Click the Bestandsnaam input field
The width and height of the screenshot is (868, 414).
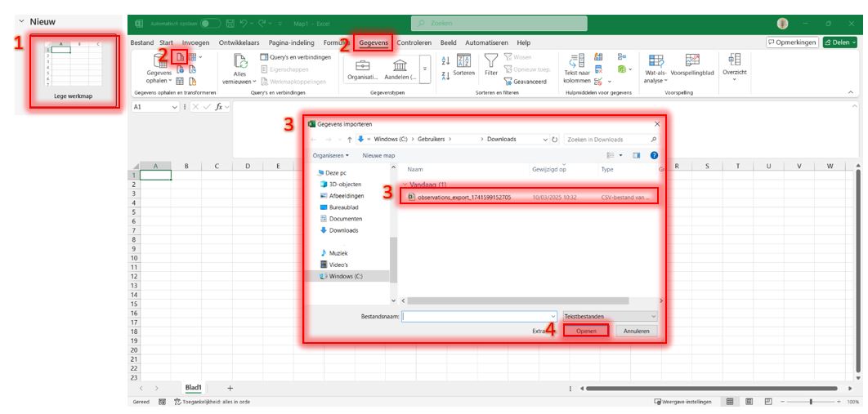(480, 316)
